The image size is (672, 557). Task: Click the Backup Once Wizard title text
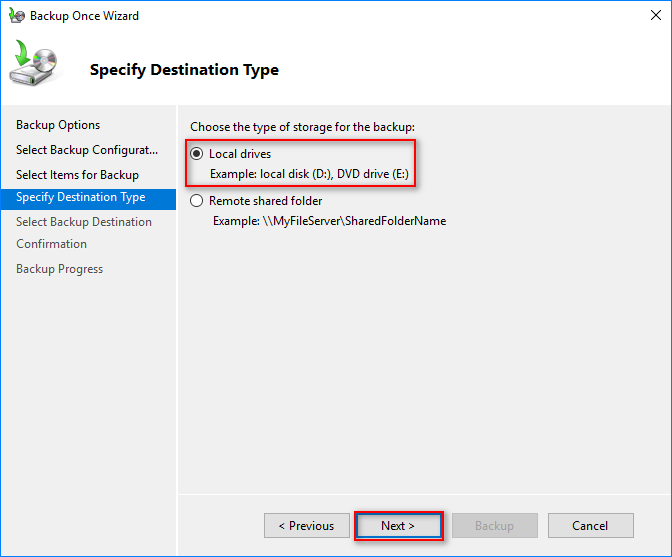[x=84, y=16]
